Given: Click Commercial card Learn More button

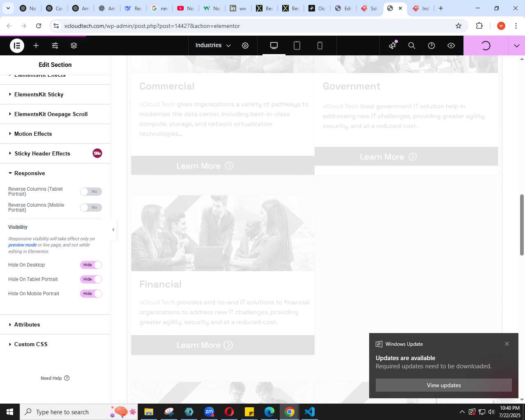Looking at the screenshot, I should click(223, 166).
